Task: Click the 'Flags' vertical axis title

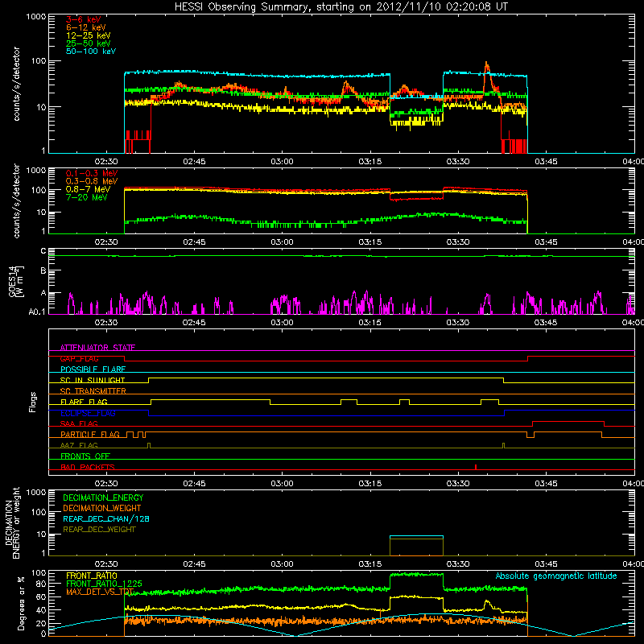Action: (x=33, y=402)
